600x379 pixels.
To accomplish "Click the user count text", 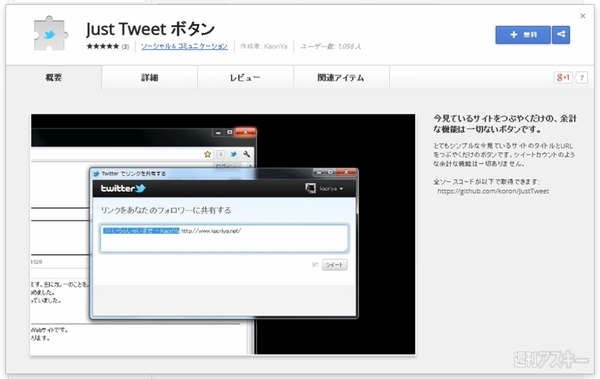I will (x=330, y=46).
